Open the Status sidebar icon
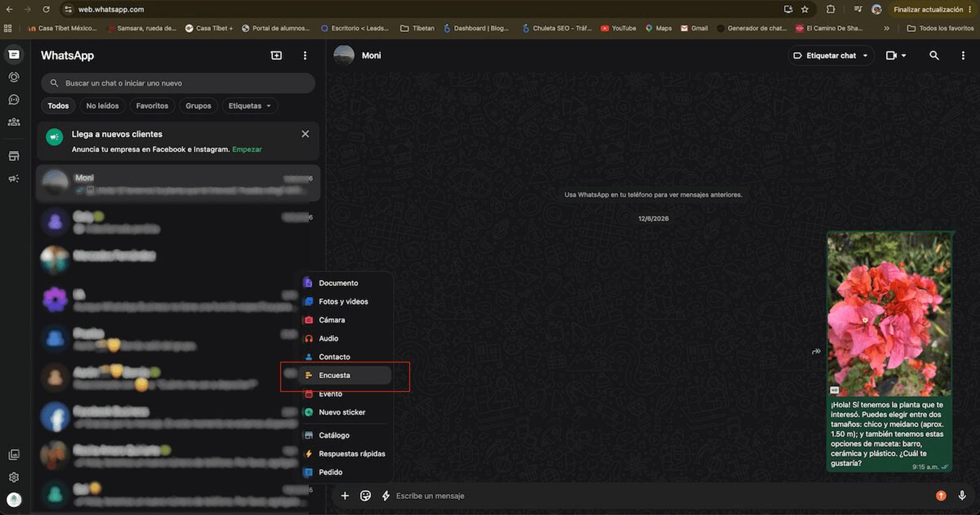This screenshot has height=515, width=980. coord(14,77)
